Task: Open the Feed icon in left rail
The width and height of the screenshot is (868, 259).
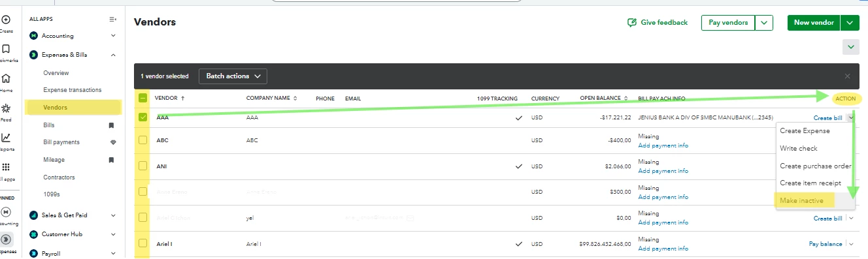Action: (x=5, y=108)
